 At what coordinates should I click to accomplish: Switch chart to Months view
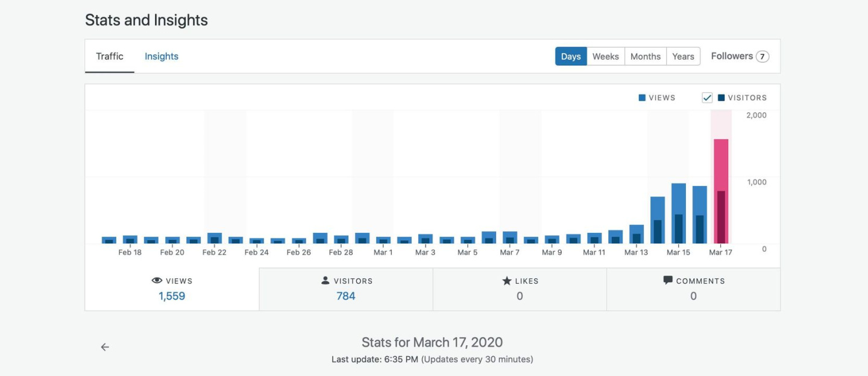pyautogui.click(x=646, y=56)
